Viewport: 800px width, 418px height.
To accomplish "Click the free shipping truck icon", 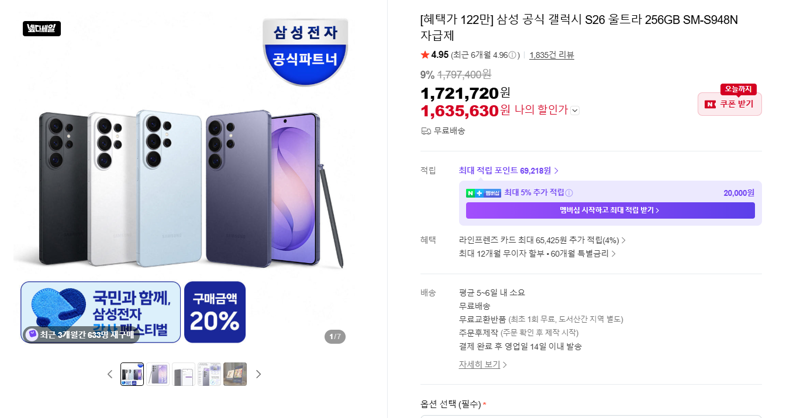I will point(426,131).
